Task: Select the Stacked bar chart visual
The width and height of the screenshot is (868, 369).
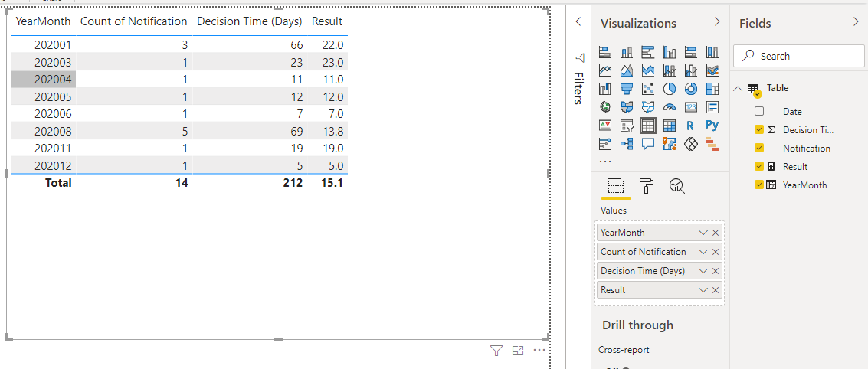Action: pyautogui.click(x=605, y=53)
